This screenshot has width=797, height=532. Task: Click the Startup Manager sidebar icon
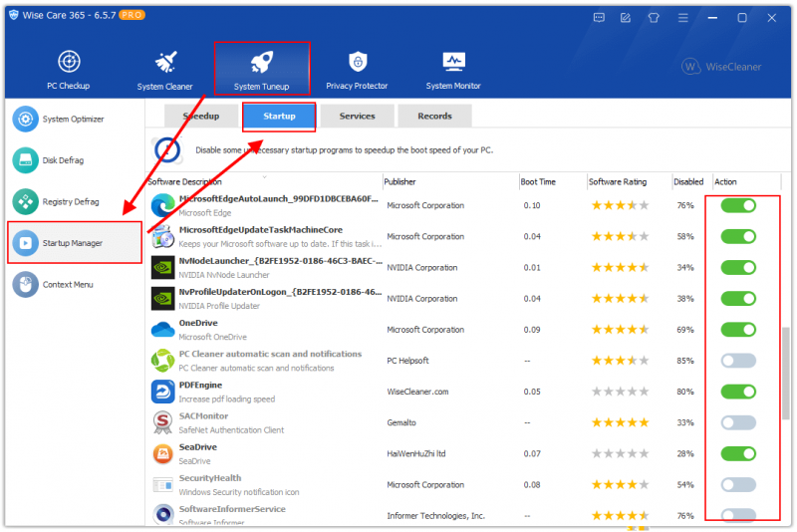tap(26, 243)
